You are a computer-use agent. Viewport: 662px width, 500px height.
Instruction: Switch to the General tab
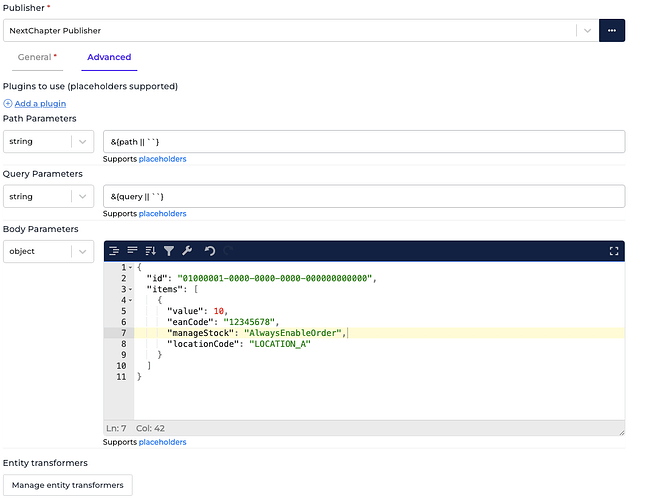[x=37, y=57]
